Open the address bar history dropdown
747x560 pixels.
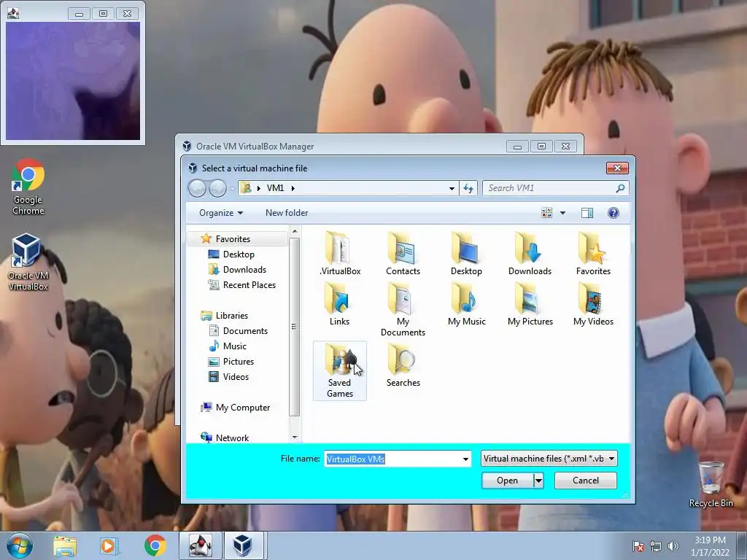[452, 188]
